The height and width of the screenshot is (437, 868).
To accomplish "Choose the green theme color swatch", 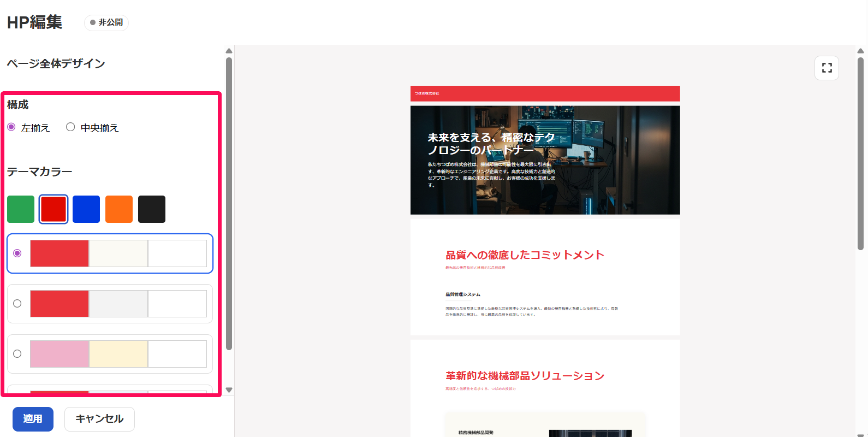I will tap(21, 209).
